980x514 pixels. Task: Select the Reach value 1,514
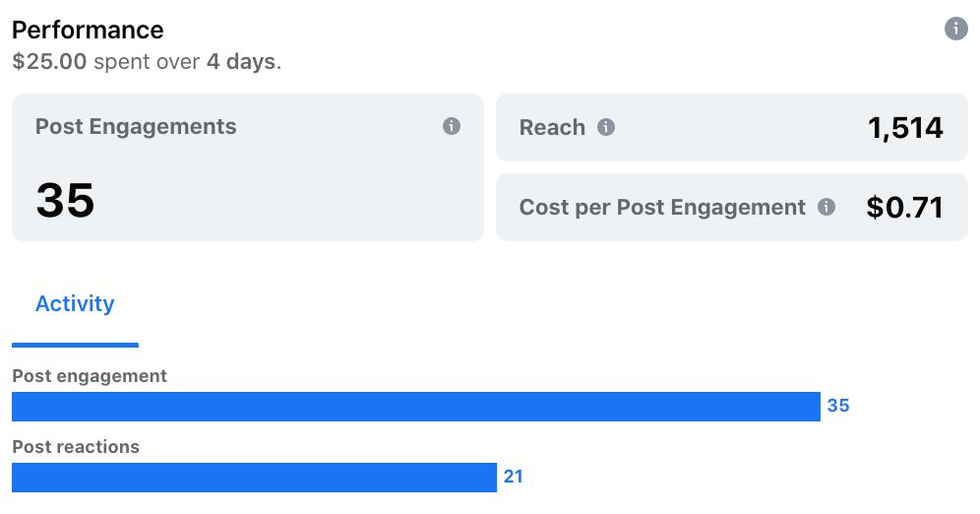(905, 127)
